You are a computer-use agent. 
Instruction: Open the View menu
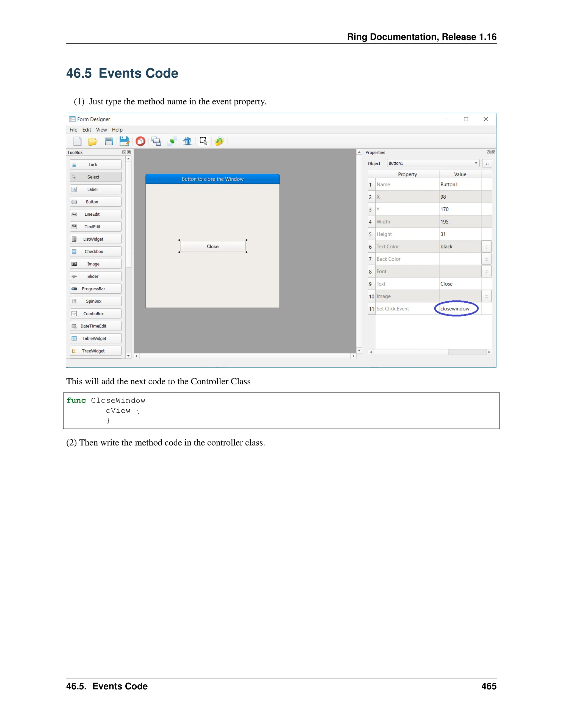[101, 130]
